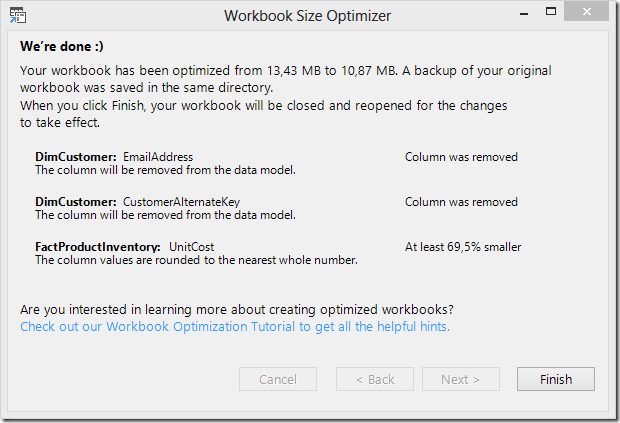Select the DimCustomer EmailAddress result row
The height and width of the screenshot is (423, 620).
277,163
